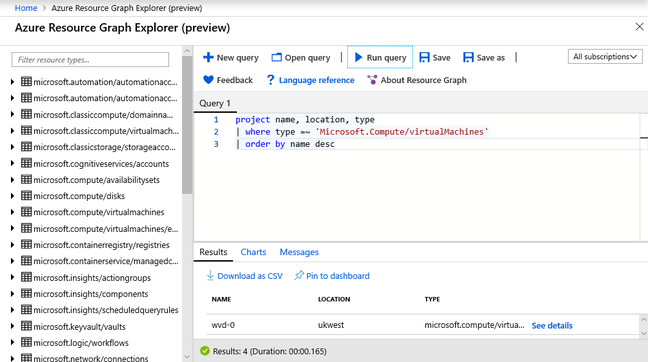The width and height of the screenshot is (648, 362).
Task: Click the resource list scroll up arrow
Action: pos(187,51)
